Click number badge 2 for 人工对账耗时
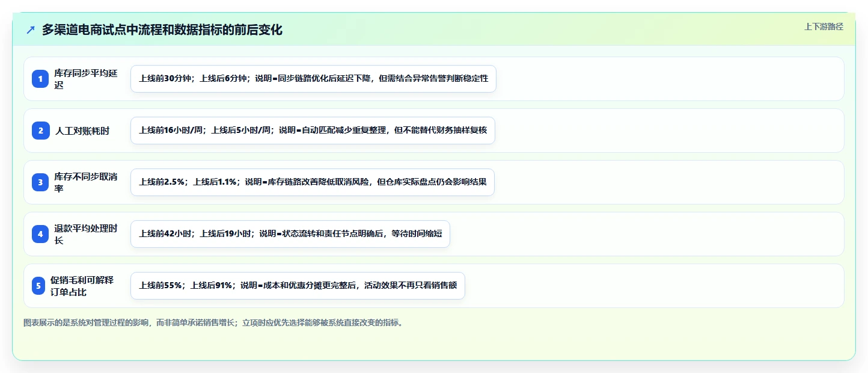868x373 pixels. [x=40, y=131]
